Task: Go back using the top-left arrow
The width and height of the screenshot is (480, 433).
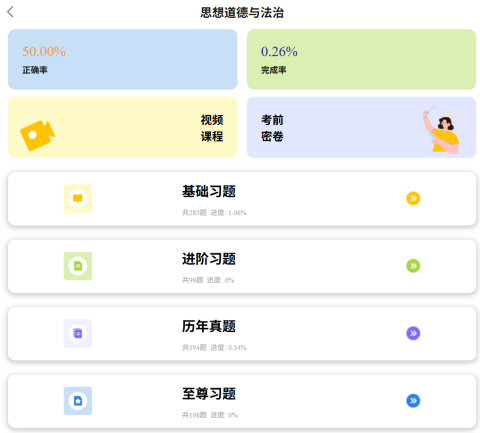Action: [10, 12]
